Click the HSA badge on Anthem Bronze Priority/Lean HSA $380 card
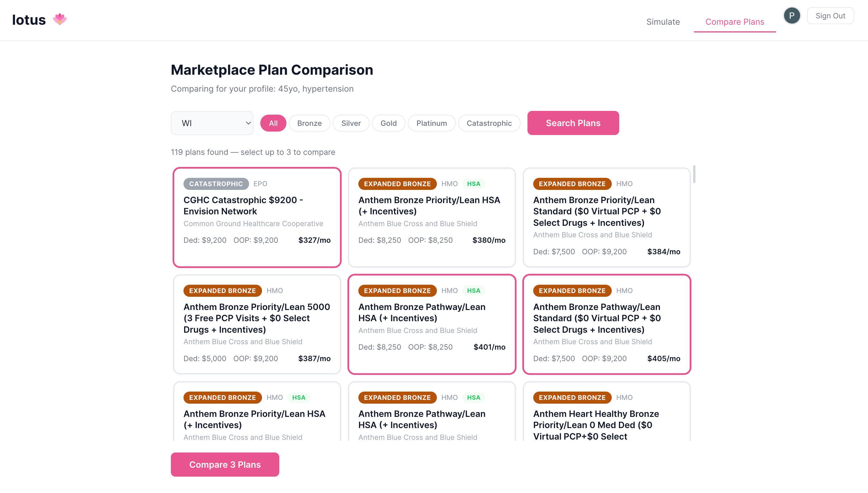This screenshot has height=493, width=868. click(x=473, y=184)
